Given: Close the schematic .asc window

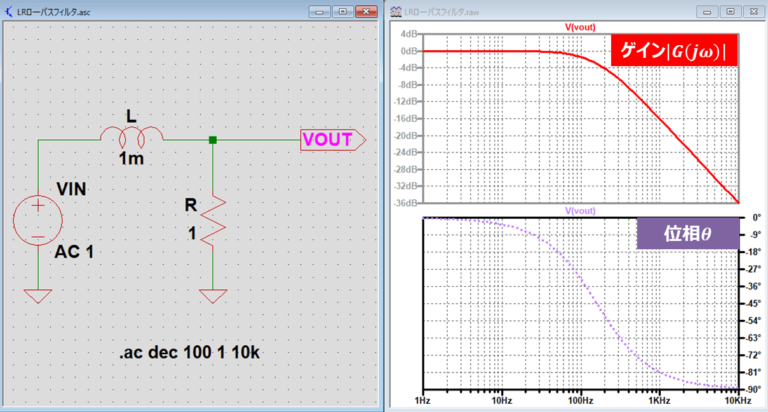Looking at the screenshot, I should (x=366, y=11).
